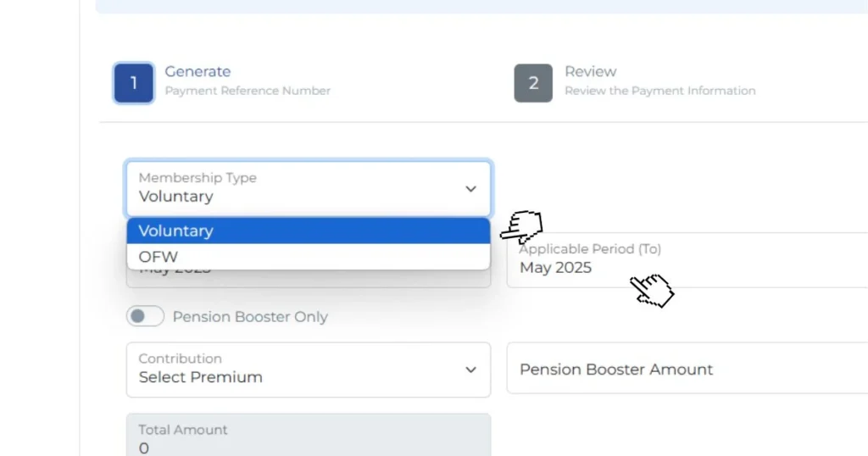
Task: Open the Applicable Period (To) picker
Action: [687, 259]
